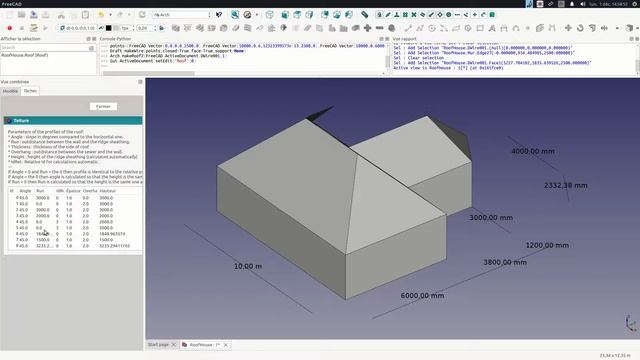Collapse the Toiture task section header

(73, 120)
